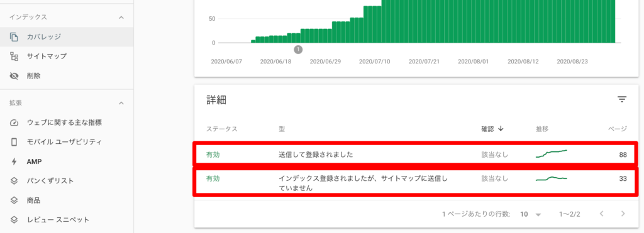The image size is (644, 233).
Task: Click 型 column header
Action: [x=282, y=129]
